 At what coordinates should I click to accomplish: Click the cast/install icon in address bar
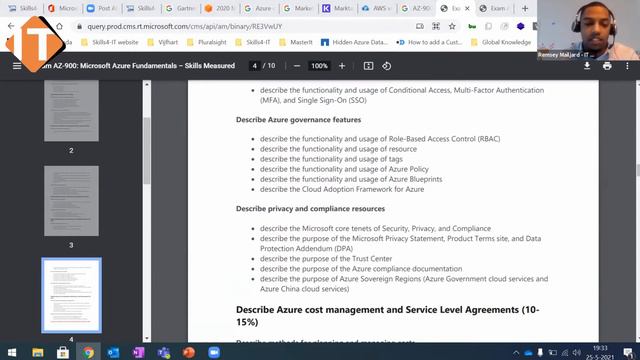click(x=420, y=27)
